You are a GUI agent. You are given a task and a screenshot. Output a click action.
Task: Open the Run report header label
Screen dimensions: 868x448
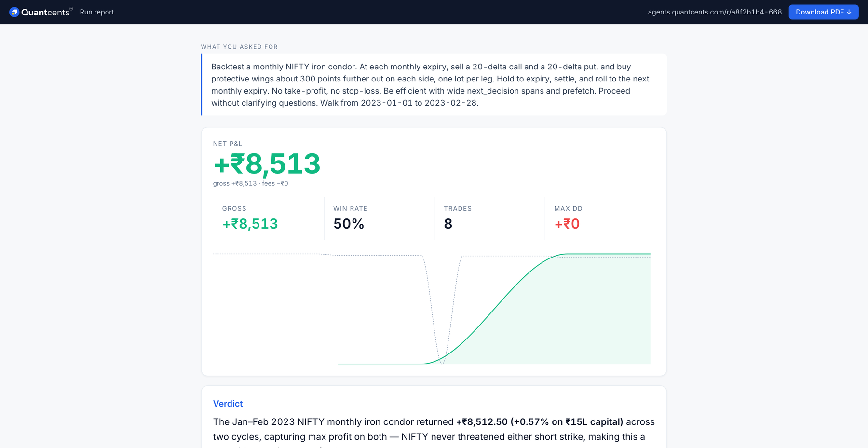[x=97, y=12]
